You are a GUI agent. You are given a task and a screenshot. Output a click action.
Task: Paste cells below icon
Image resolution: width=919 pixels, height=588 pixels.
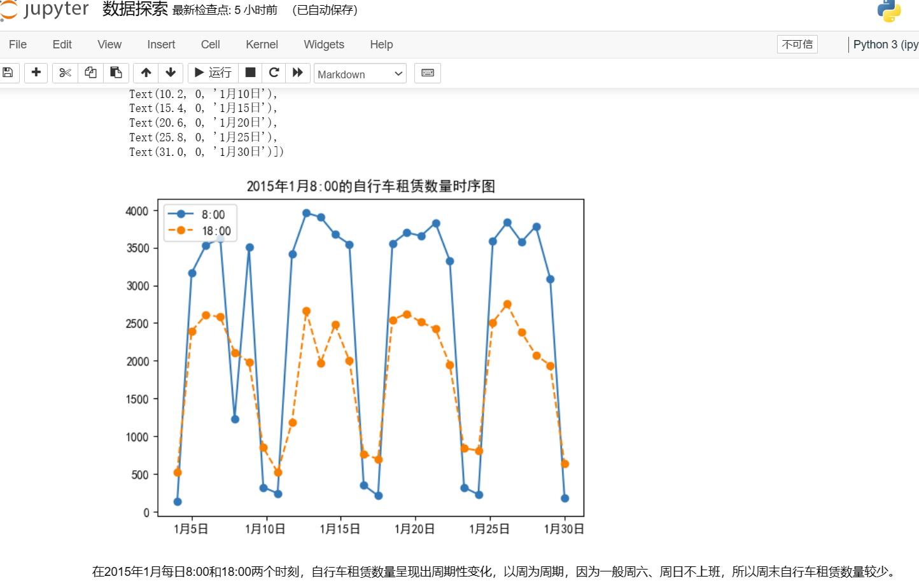[x=116, y=73]
